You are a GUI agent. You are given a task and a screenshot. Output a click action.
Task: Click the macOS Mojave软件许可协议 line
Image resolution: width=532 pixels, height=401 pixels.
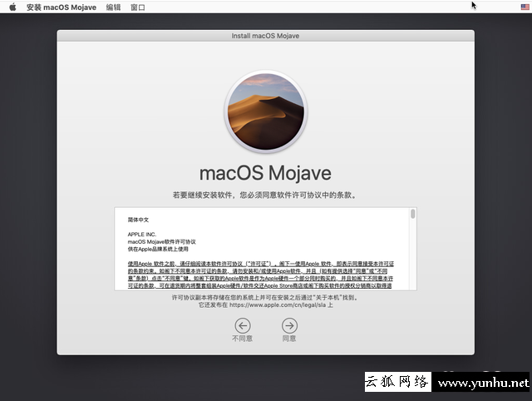click(x=161, y=242)
